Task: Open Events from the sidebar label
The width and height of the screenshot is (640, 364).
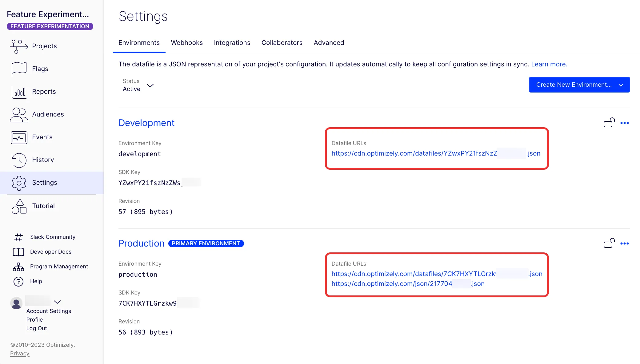Action: pos(42,137)
